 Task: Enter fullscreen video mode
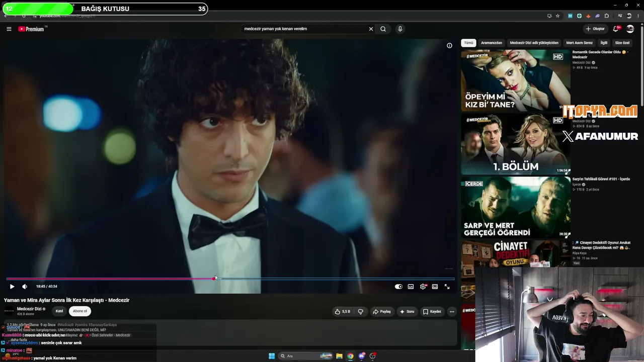click(x=447, y=287)
